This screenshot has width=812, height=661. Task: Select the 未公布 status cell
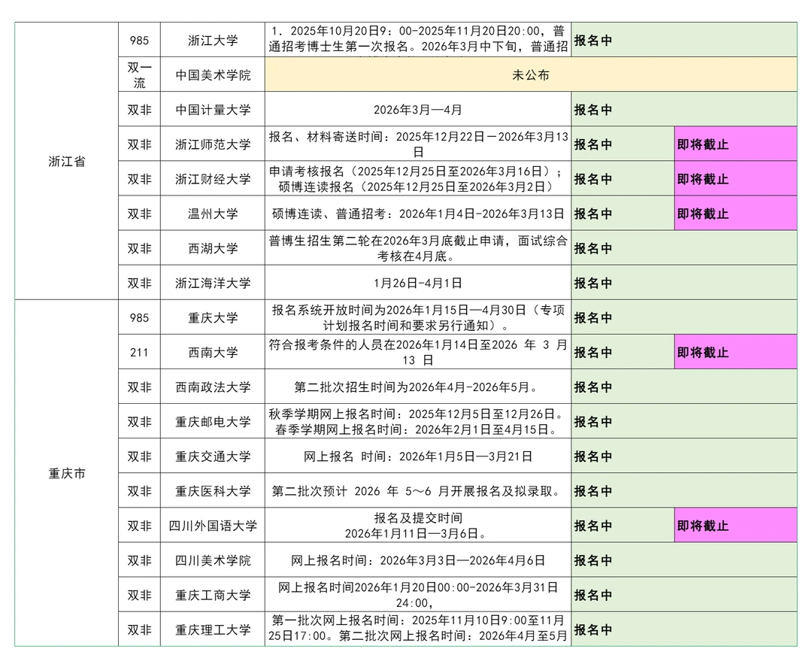(x=531, y=74)
